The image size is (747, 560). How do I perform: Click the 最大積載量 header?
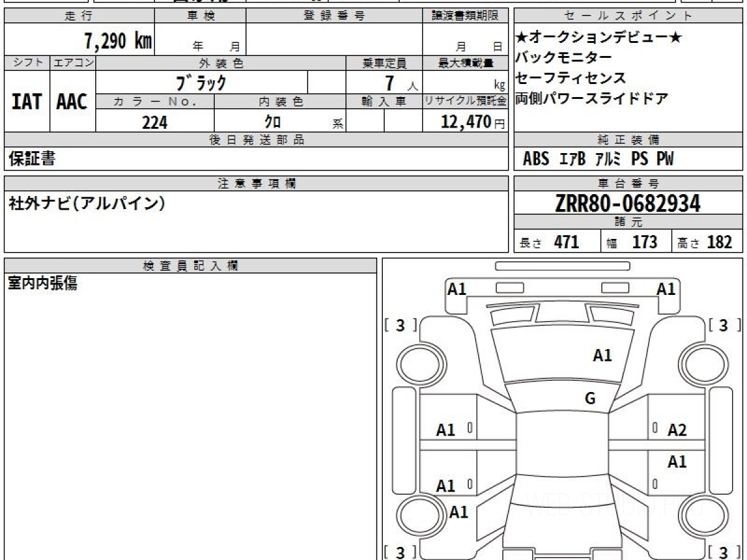tap(466, 63)
